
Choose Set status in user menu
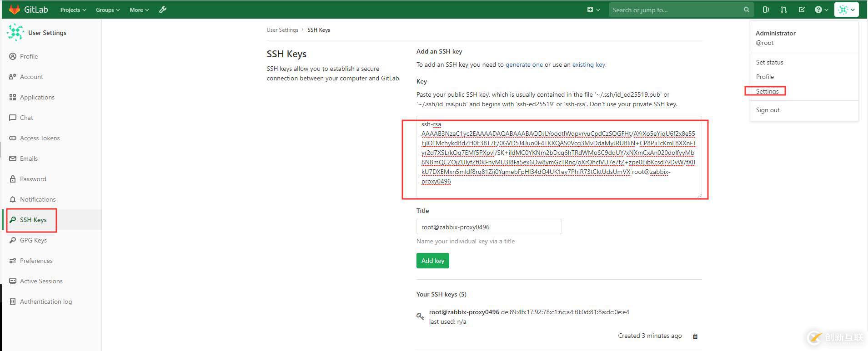[769, 62]
